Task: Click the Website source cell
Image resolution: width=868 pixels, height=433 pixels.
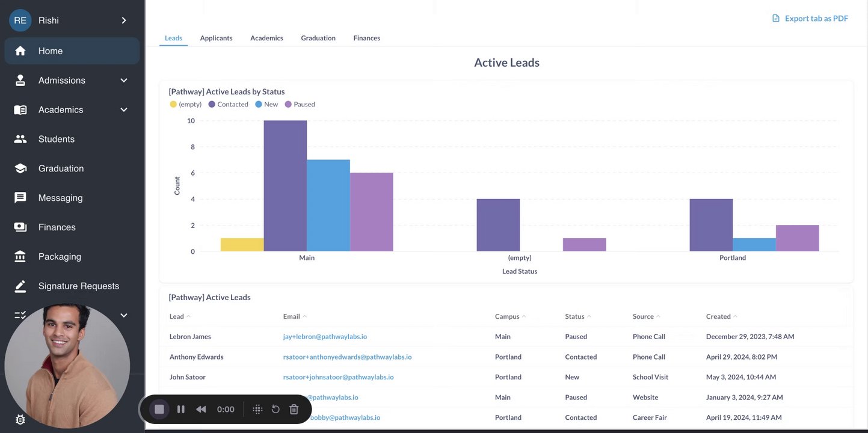Action: pyautogui.click(x=645, y=398)
